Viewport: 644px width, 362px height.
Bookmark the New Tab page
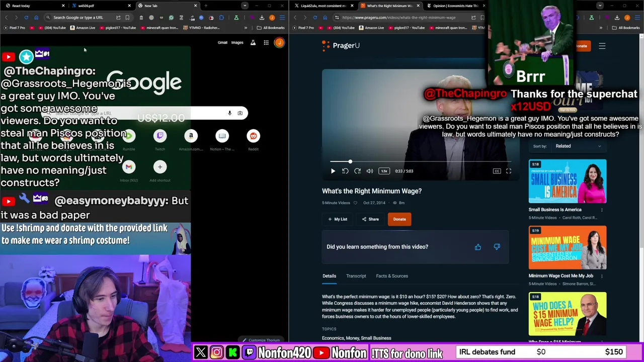[x=127, y=18]
